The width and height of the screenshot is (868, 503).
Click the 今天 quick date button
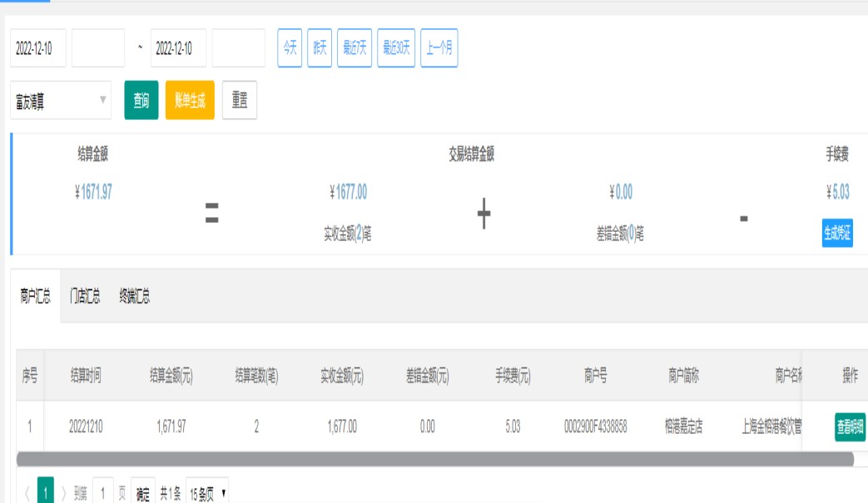tap(289, 48)
